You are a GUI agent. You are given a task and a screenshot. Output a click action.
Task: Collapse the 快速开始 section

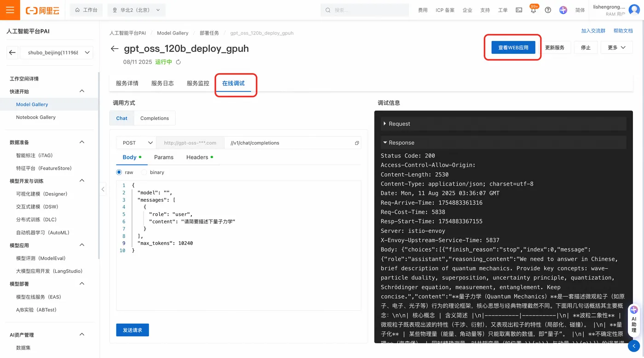(82, 91)
